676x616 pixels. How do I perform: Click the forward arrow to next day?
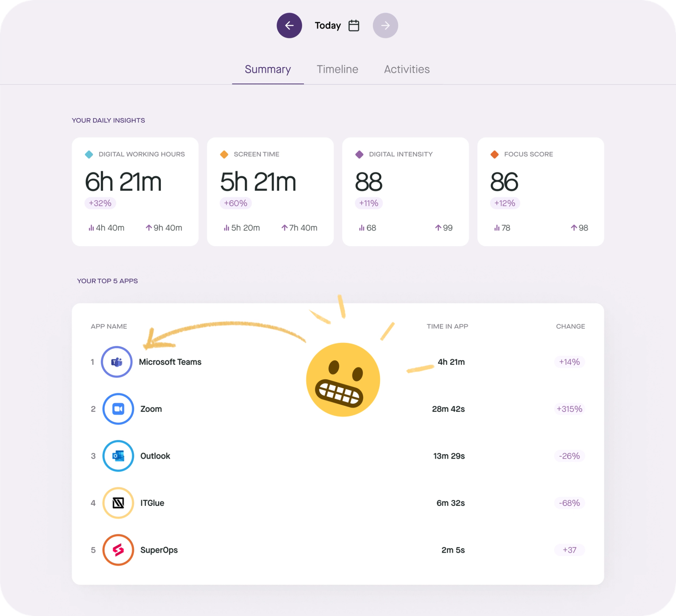[x=385, y=25]
